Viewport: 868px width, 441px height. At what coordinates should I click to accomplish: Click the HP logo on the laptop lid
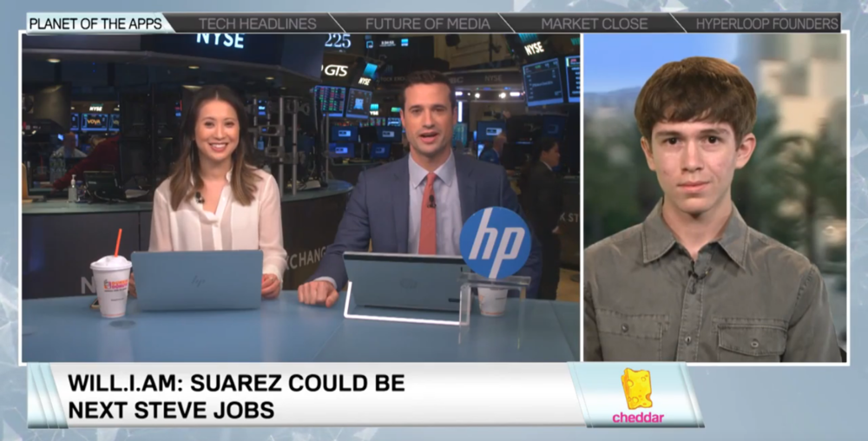[x=198, y=281]
